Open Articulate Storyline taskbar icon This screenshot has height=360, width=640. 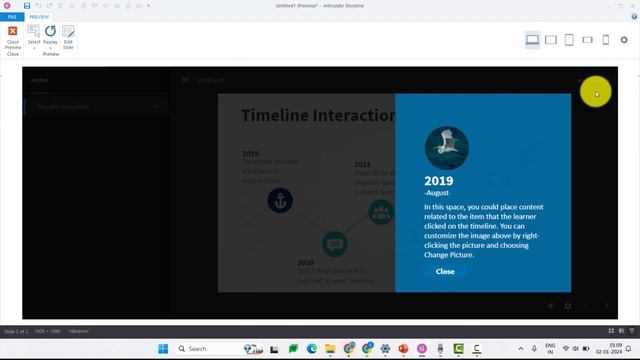422,349
